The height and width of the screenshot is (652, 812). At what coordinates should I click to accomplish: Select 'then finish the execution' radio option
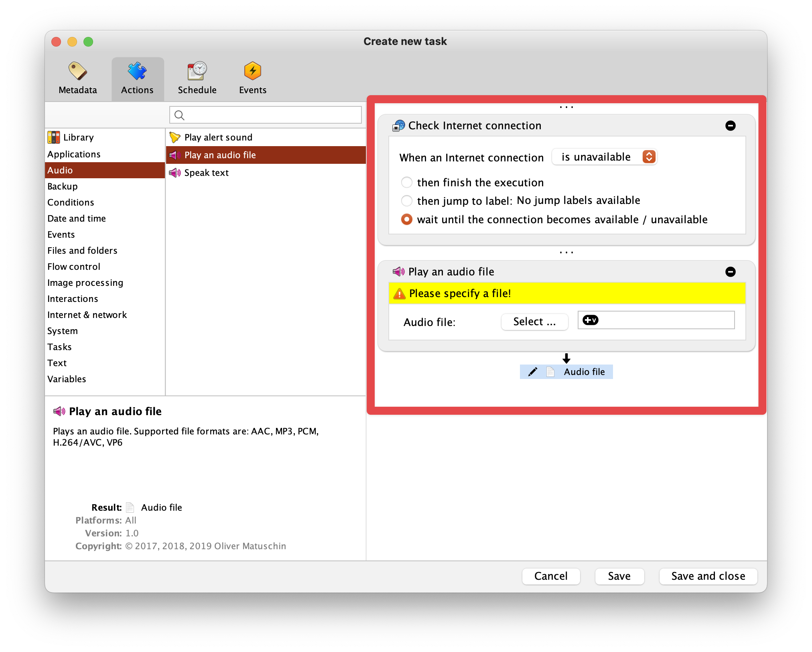406,182
